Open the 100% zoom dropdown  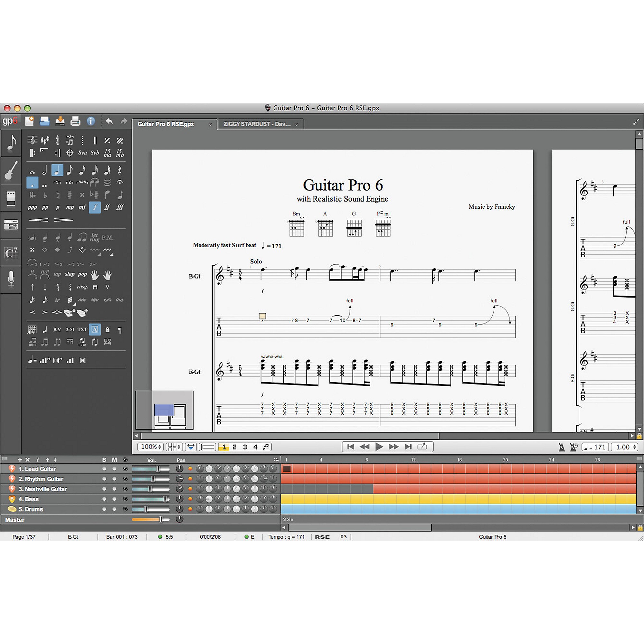point(151,447)
